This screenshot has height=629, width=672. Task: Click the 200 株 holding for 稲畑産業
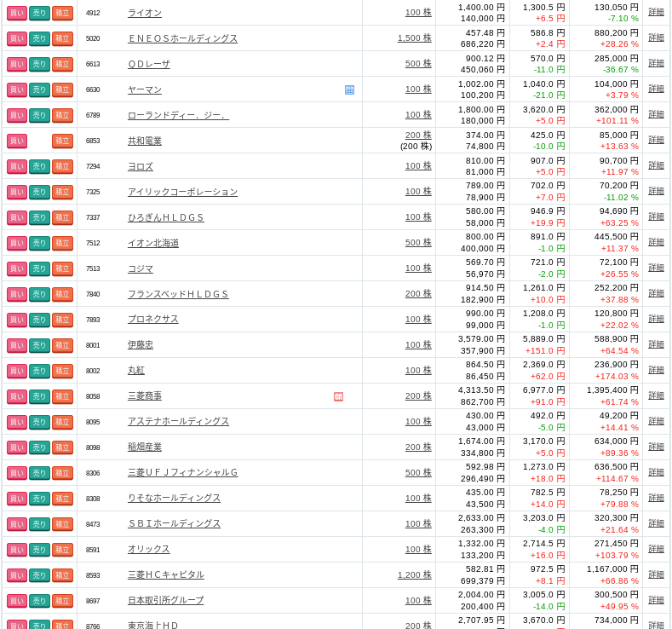(418, 447)
